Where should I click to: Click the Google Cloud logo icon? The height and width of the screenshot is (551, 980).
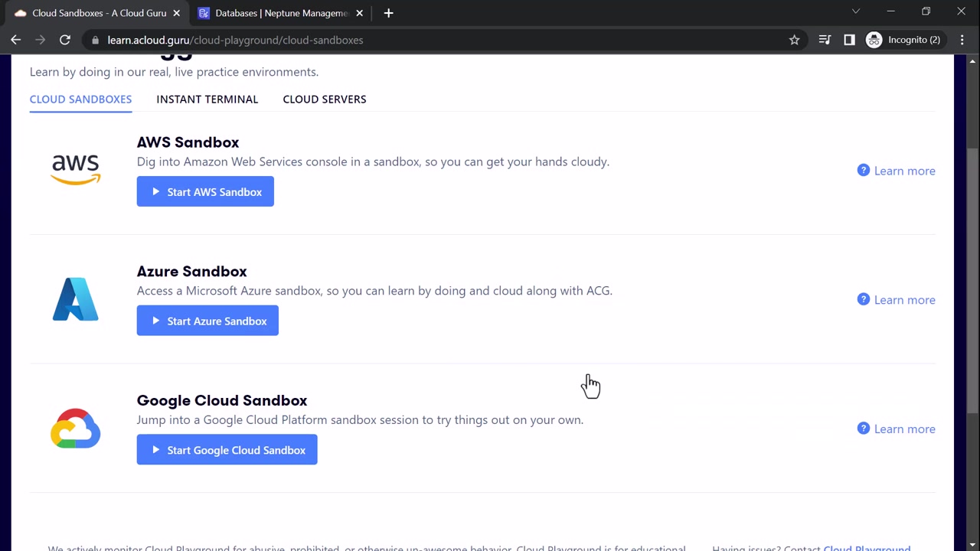tap(76, 428)
